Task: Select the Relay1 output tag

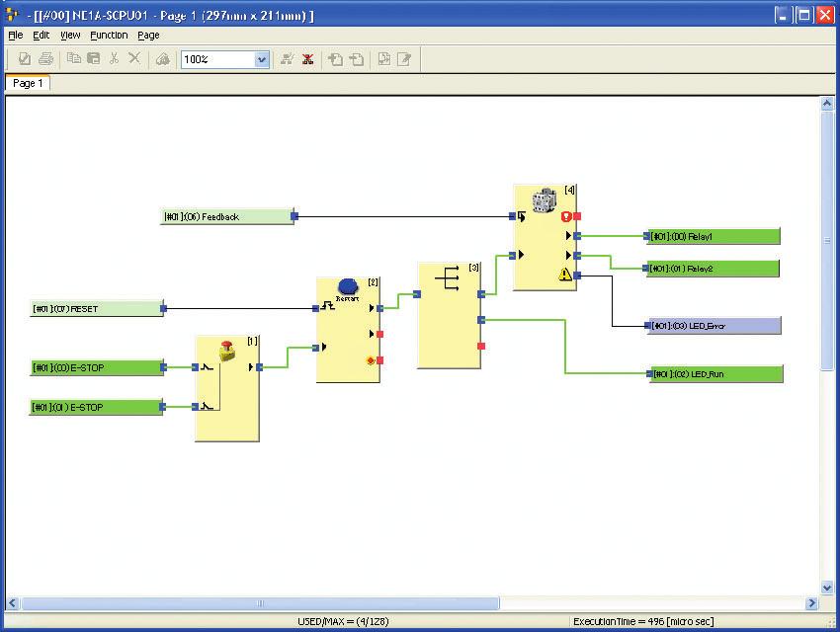Action: [714, 236]
